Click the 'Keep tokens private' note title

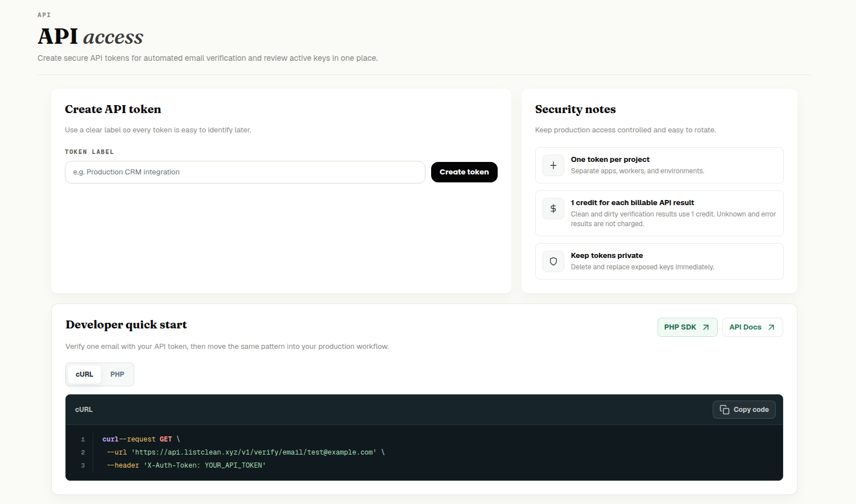[x=607, y=256]
